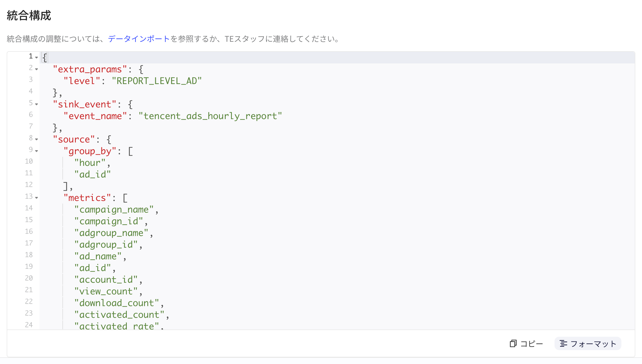Click the "metrics" key
The width and height of the screenshot is (642, 364).
pyautogui.click(x=87, y=198)
